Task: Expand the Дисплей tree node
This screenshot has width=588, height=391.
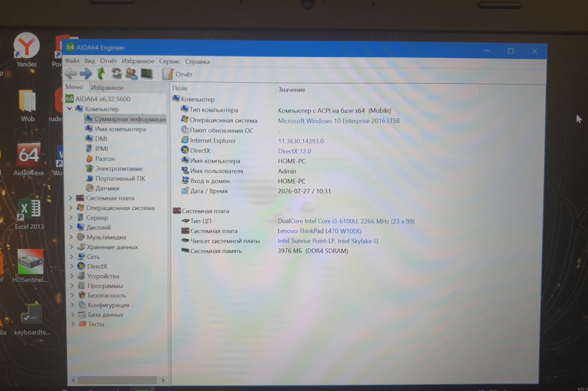Action: [x=71, y=227]
